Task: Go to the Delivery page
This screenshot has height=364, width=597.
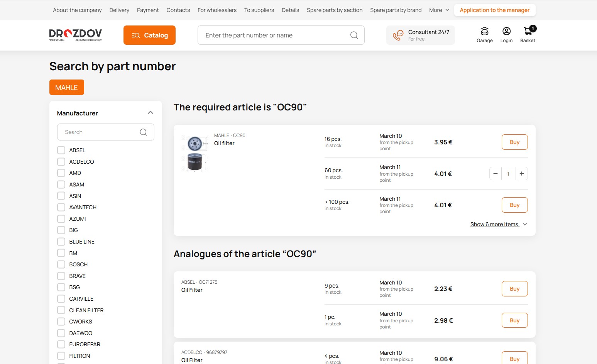Action: (x=119, y=10)
